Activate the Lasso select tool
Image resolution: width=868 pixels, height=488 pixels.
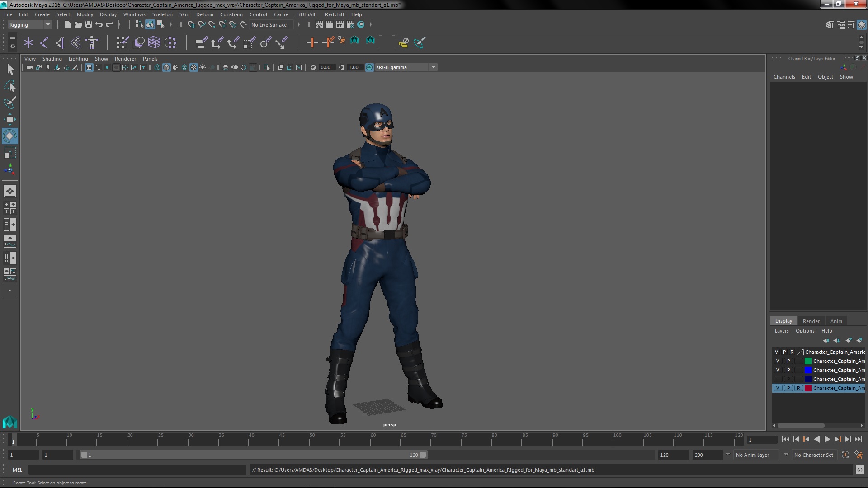[x=10, y=86]
